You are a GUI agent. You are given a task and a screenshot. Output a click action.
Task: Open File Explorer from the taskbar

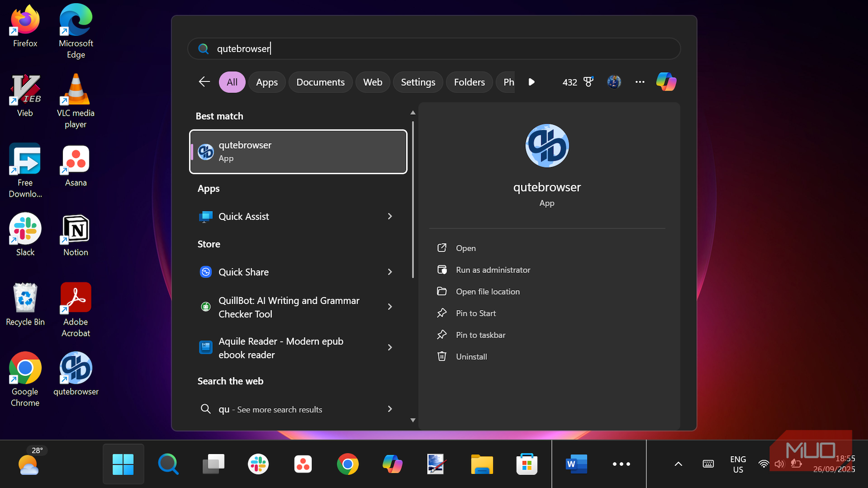(482, 464)
